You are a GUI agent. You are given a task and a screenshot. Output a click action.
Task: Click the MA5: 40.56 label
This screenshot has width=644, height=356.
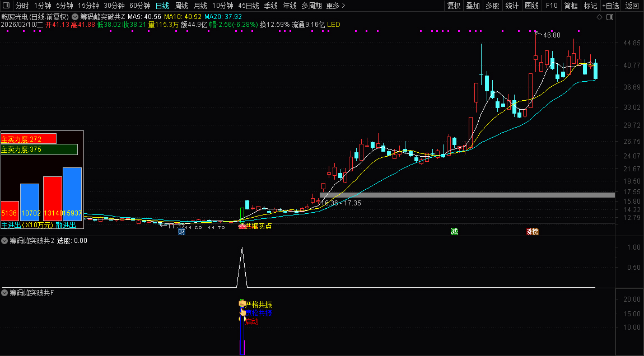point(144,17)
